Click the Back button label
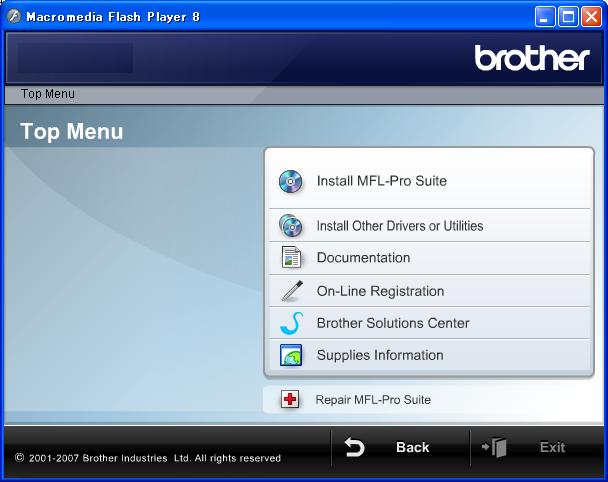608x482 pixels. (x=413, y=447)
